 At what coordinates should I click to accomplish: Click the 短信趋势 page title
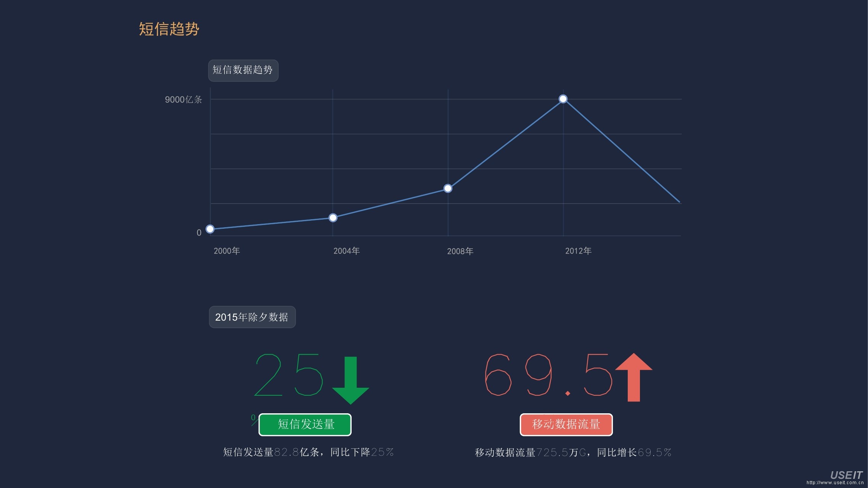point(169,29)
